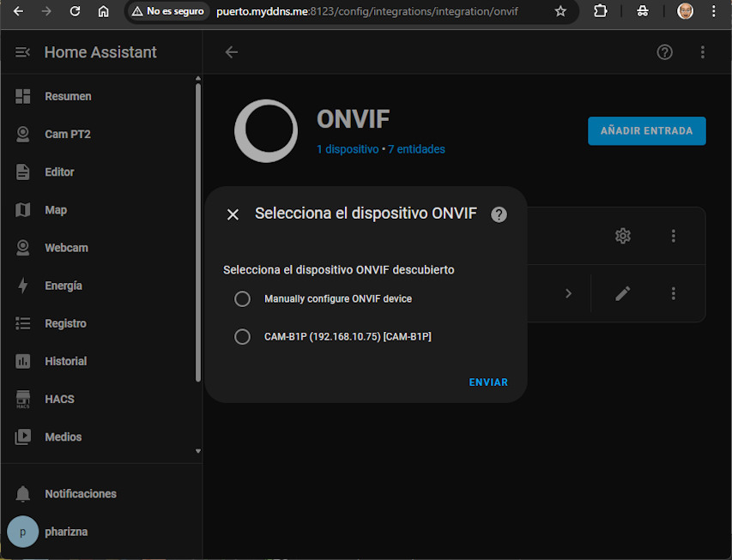
Task: Open the 1 dispositivo link
Action: click(348, 149)
